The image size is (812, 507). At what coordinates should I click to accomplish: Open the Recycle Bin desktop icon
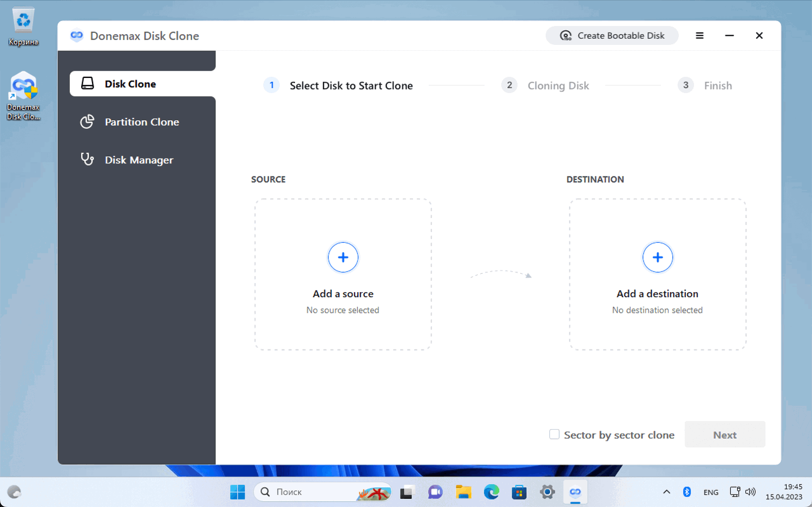[x=23, y=26]
